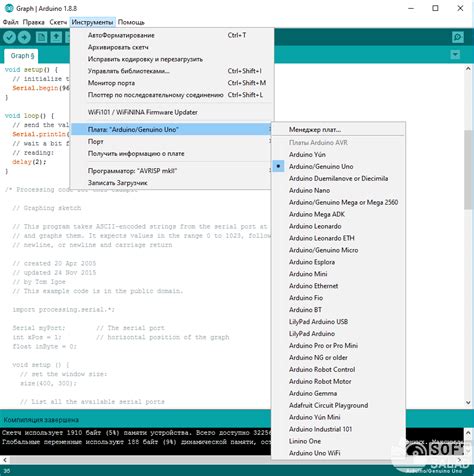Open Менеджер плат…
The width and height of the screenshot is (474, 476).
[x=339, y=130]
